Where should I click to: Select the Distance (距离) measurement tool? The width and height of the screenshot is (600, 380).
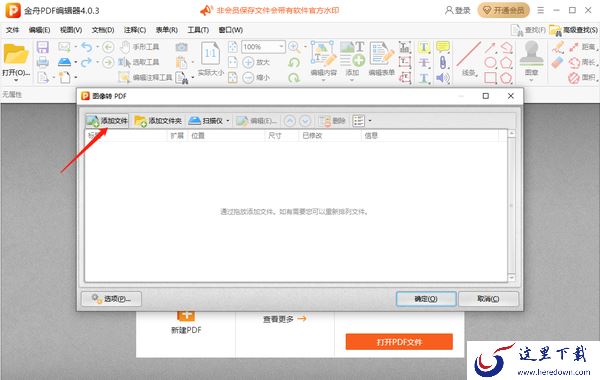[x=584, y=47]
